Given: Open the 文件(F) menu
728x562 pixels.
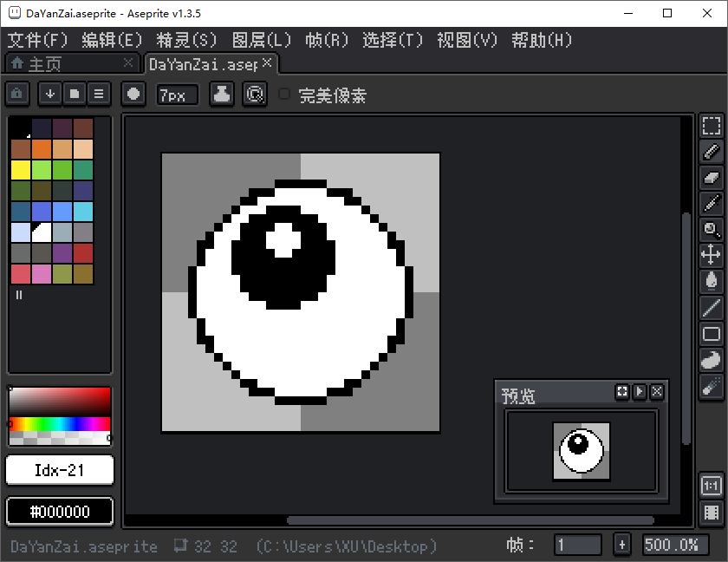Looking at the screenshot, I should (37, 40).
